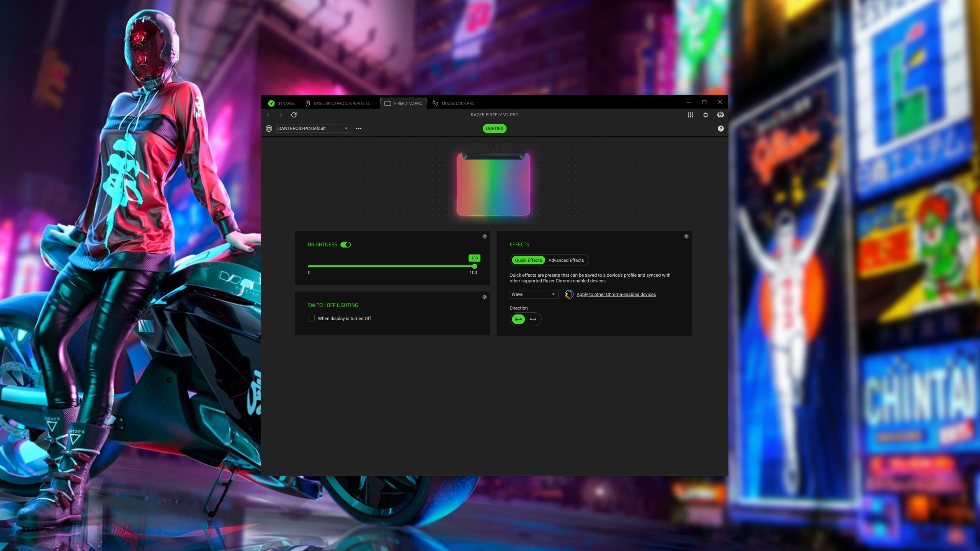Click the Chroma color wheel icon

point(569,294)
